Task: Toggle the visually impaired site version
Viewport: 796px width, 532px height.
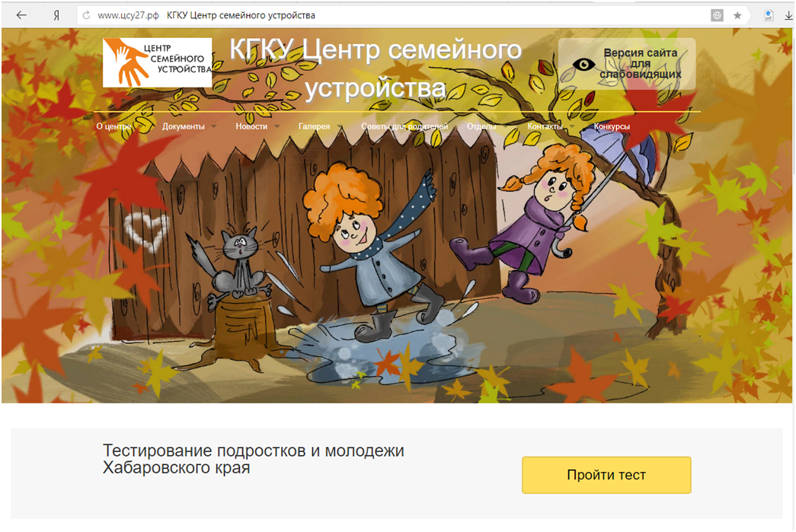Action: (x=627, y=64)
